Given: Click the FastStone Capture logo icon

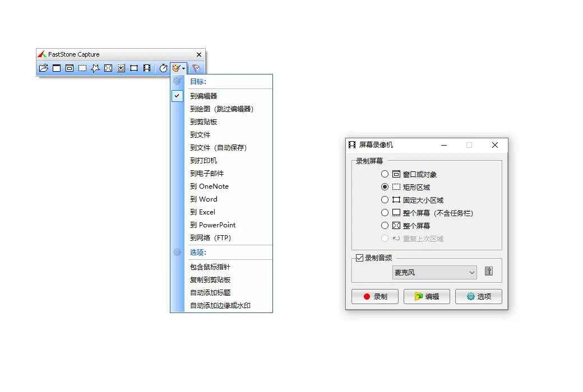Looking at the screenshot, I should (42, 54).
